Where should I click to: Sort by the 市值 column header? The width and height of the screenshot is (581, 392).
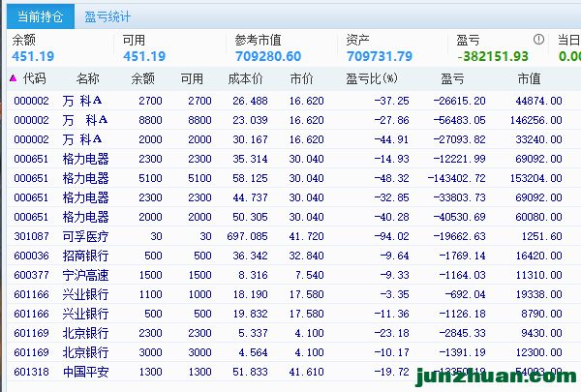point(529,78)
